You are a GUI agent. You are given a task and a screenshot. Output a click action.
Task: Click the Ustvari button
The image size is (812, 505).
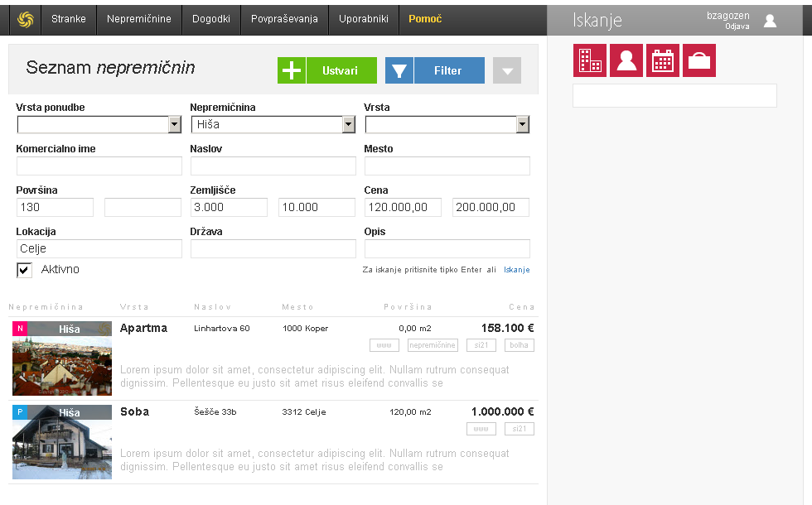341,71
